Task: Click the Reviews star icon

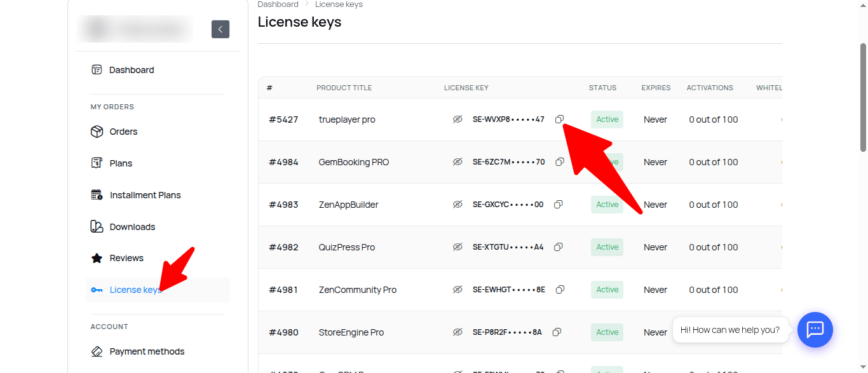Action: pyautogui.click(x=97, y=258)
